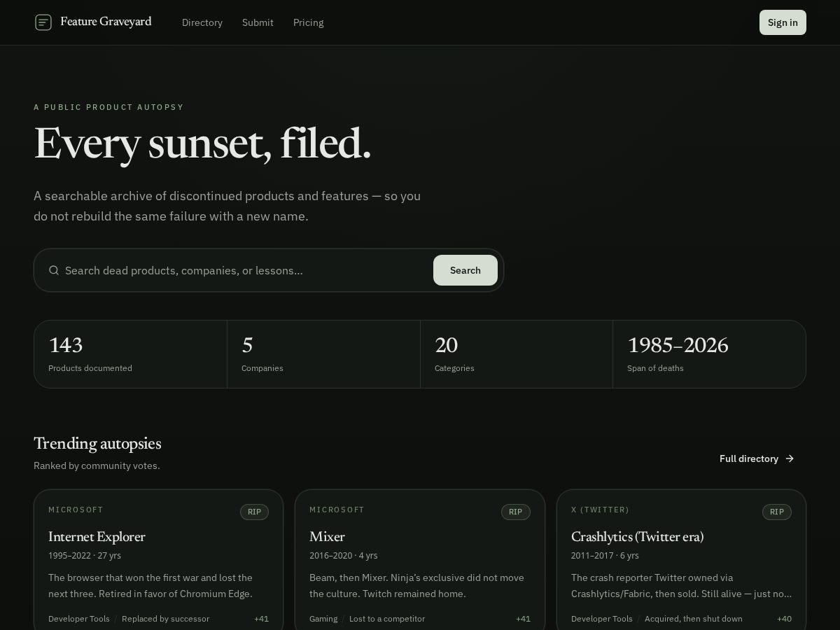Click the Feature Graveyard logo icon
Screen dimensions: 840x630
[43, 22]
